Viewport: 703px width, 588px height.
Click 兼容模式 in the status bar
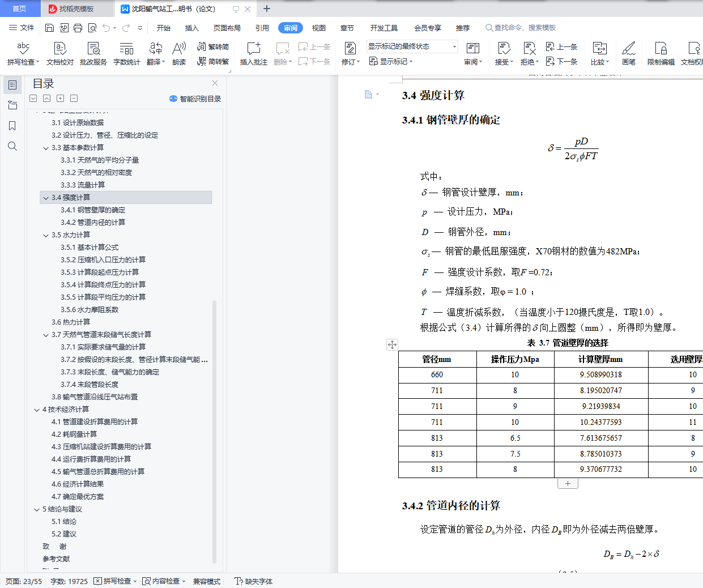pos(207,581)
